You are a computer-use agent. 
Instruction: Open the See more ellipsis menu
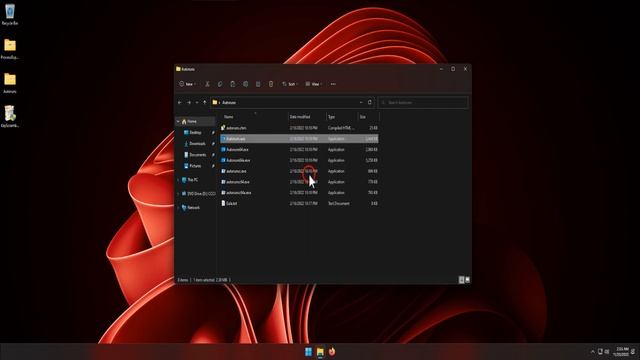coord(333,84)
